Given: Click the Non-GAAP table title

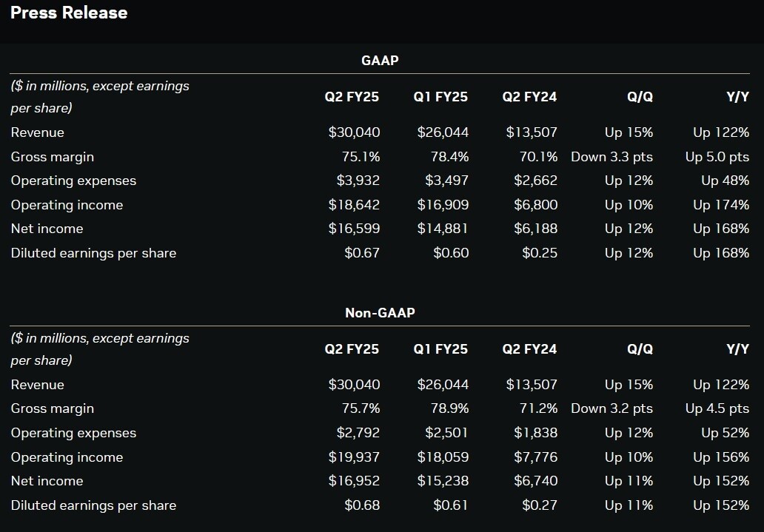Looking at the screenshot, I should [380, 313].
